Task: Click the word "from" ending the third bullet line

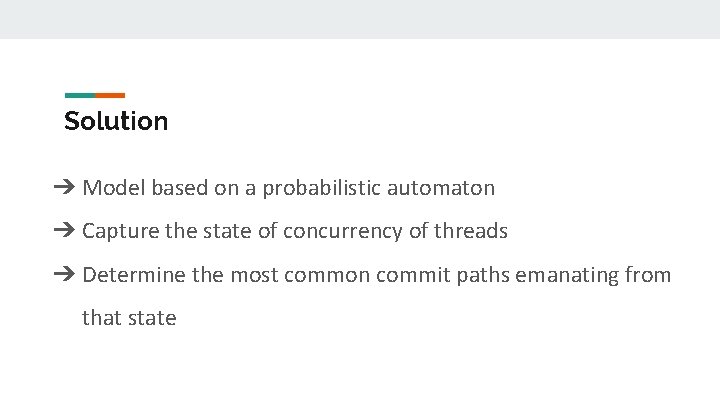Action: (648, 275)
